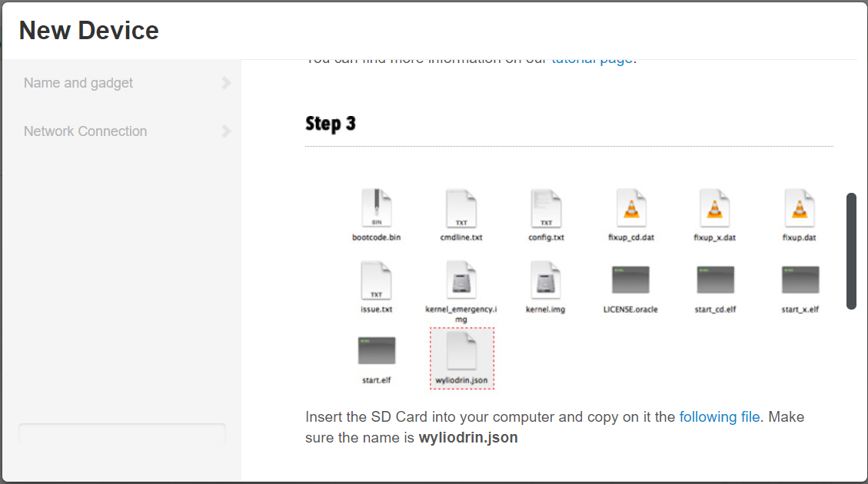Select the fixup_cd.dat file icon
This screenshot has height=484, width=868.
630,207
